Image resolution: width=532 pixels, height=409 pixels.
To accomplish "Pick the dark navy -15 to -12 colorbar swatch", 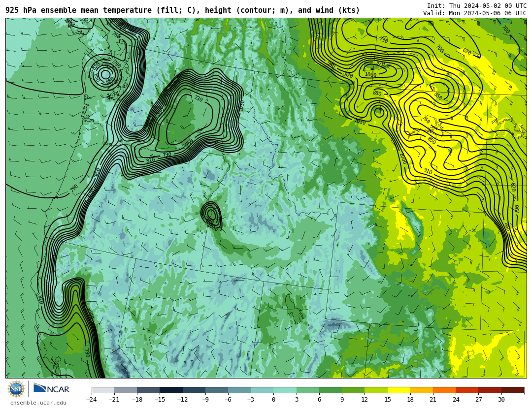I will (x=171, y=390).
